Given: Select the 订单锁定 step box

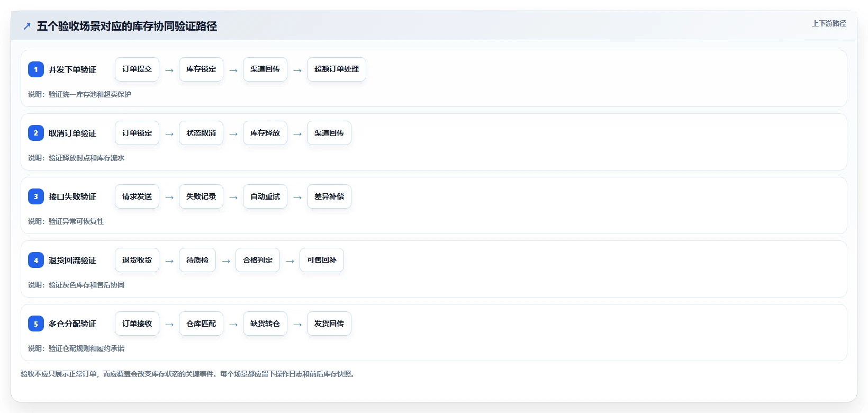Looking at the screenshot, I should pyautogui.click(x=137, y=133).
